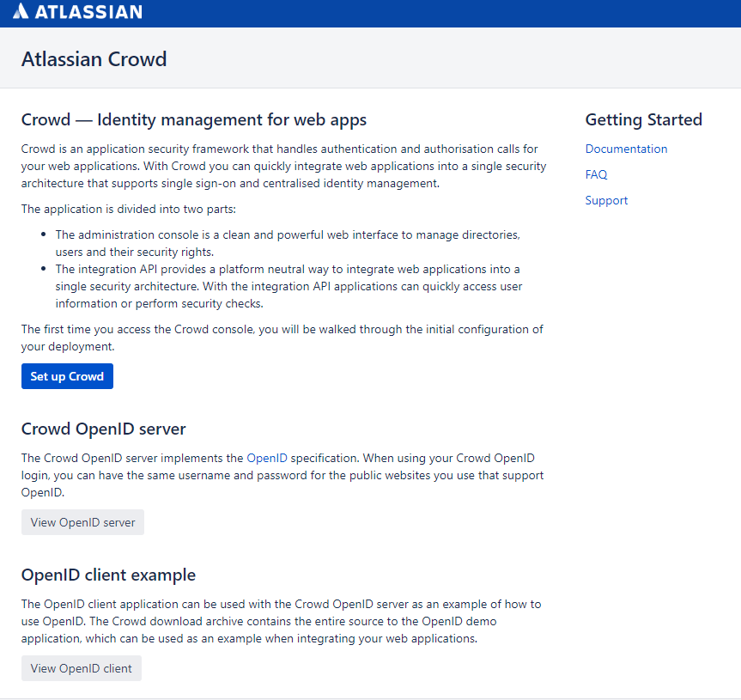741x700 pixels.
Task: Click the text 'The application is divided into two parts:'
Action: click(x=129, y=209)
